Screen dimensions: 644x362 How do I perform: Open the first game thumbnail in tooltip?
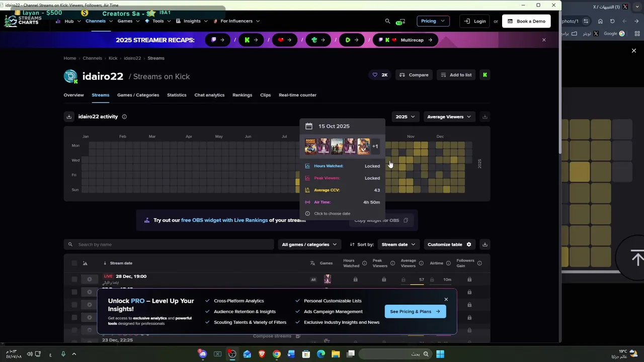[310, 146]
